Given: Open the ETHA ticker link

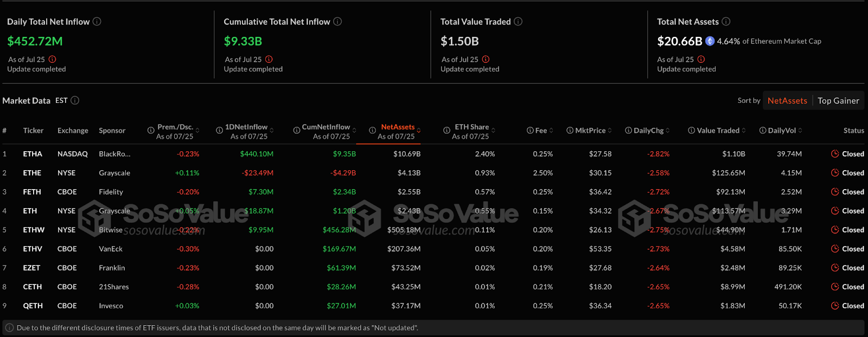Looking at the screenshot, I should pos(33,154).
